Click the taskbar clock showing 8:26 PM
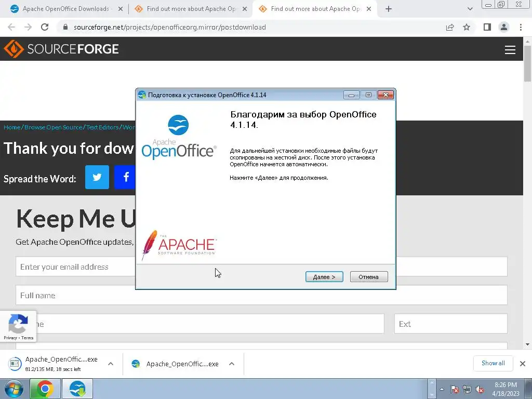The width and height of the screenshot is (532, 399). (x=506, y=389)
